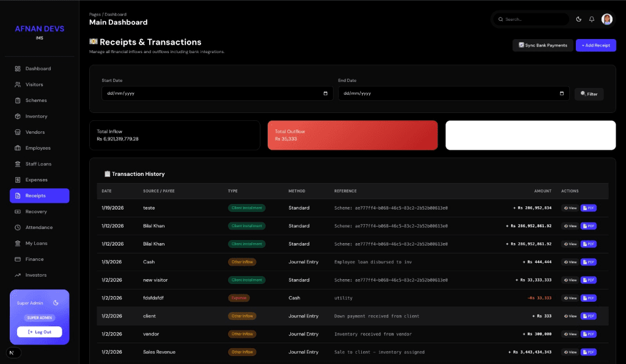Click the 'utility' reference text
Screen dimensions: 626x364
click(344, 298)
